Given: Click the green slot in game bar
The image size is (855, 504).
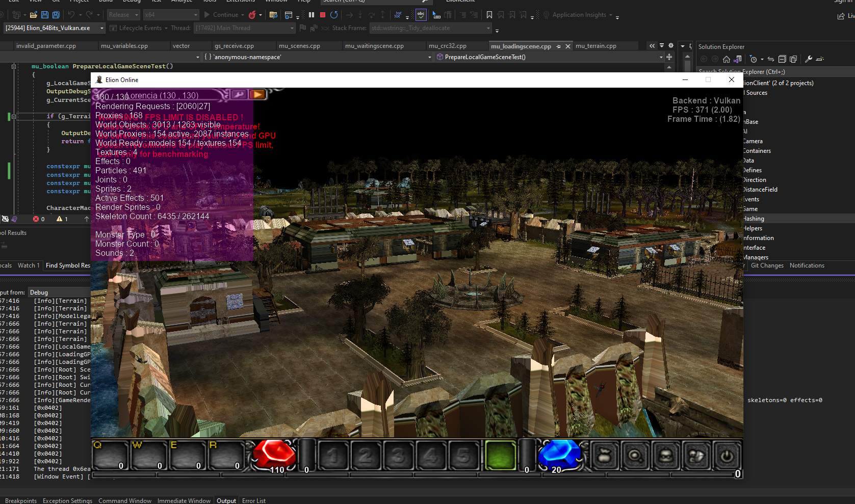Looking at the screenshot, I should pos(500,456).
